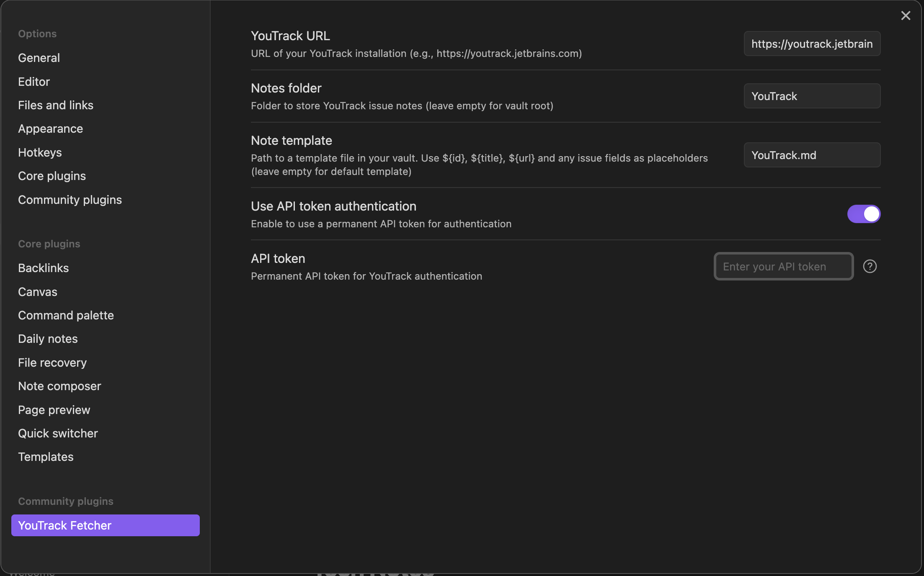Click the Notes folder text field
This screenshot has width=924, height=576.
[x=812, y=96]
